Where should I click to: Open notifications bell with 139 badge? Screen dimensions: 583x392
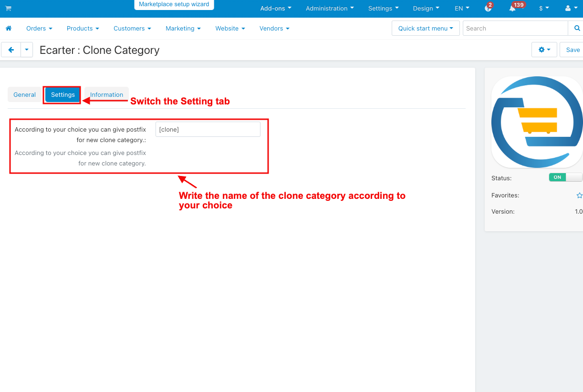(x=513, y=8)
